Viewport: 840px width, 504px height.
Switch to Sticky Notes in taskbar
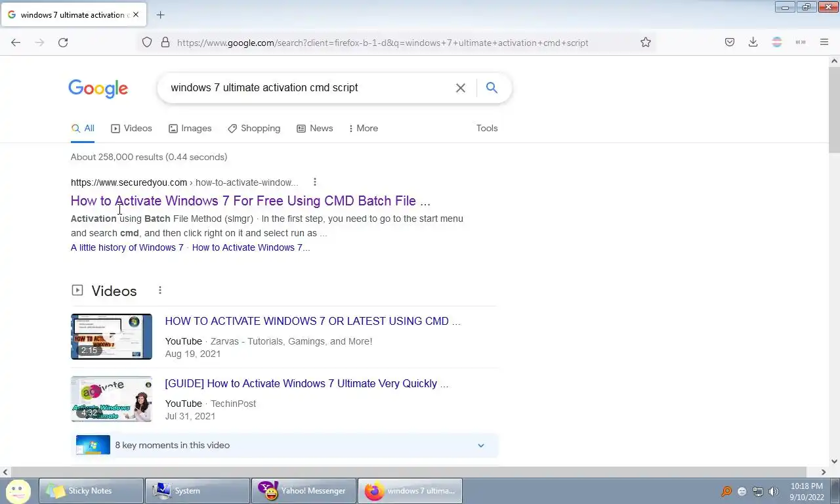click(91, 491)
